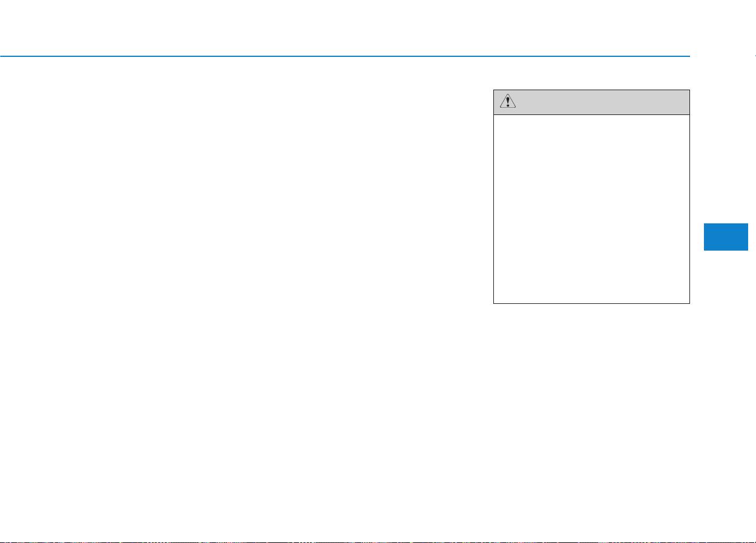Click the warning triangle exclamation icon

point(507,102)
